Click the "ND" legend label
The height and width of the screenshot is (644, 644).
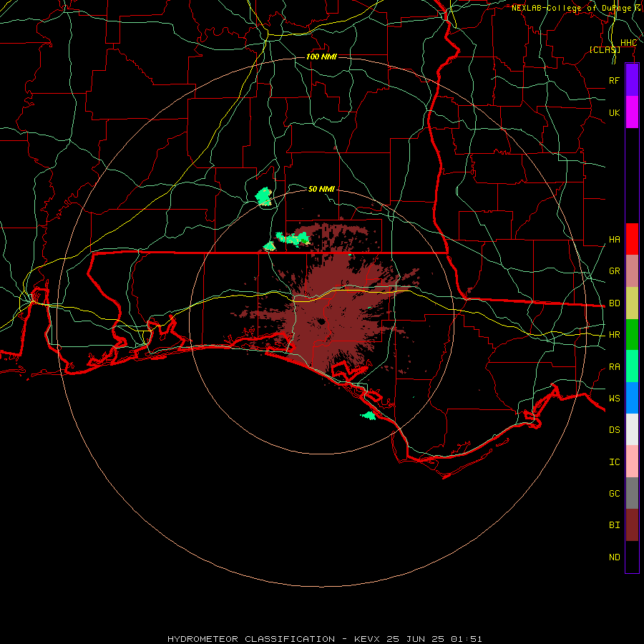coord(615,557)
